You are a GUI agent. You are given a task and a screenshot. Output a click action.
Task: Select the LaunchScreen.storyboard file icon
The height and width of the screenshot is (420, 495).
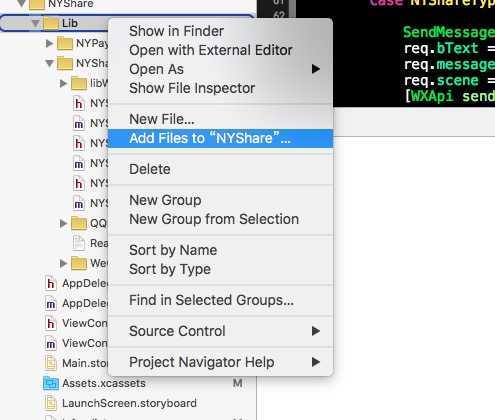coord(51,403)
